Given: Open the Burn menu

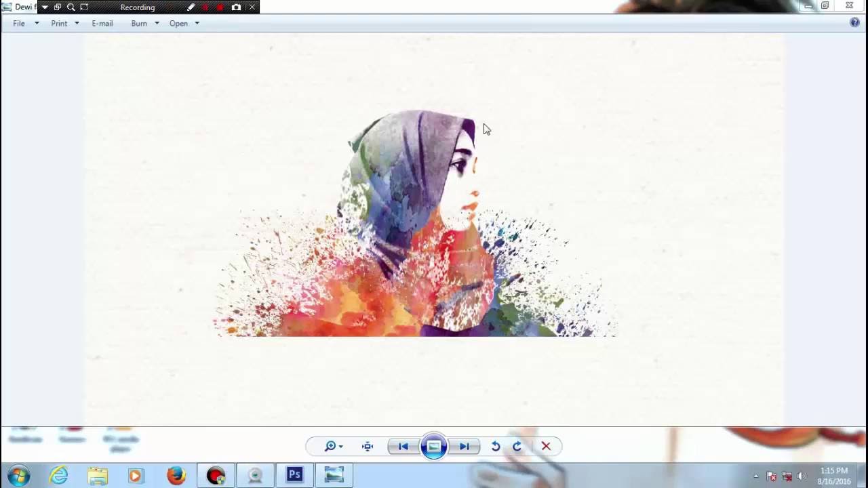Looking at the screenshot, I should coord(139,23).
